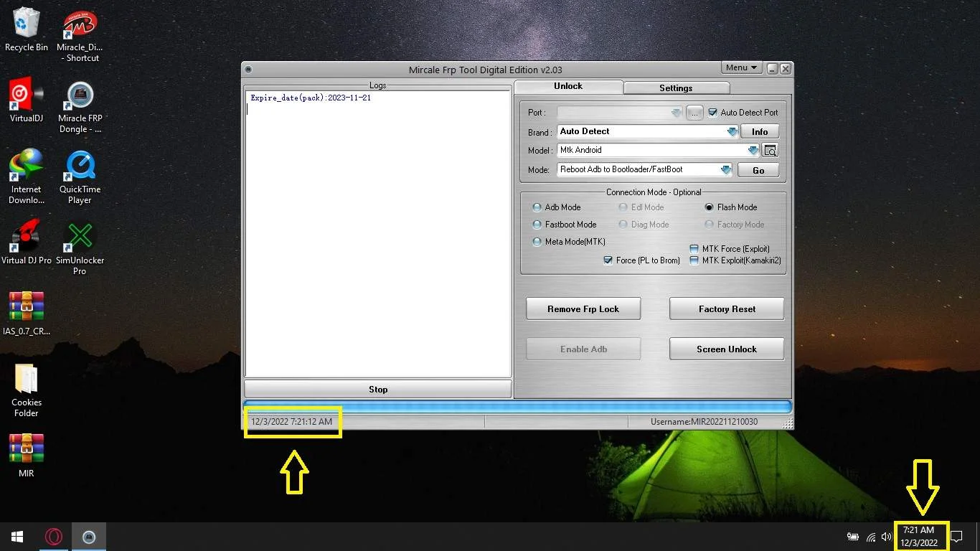980x551 pixels.
Task: Select the Flash Mode radio button
Action: (x=709, y=207)
